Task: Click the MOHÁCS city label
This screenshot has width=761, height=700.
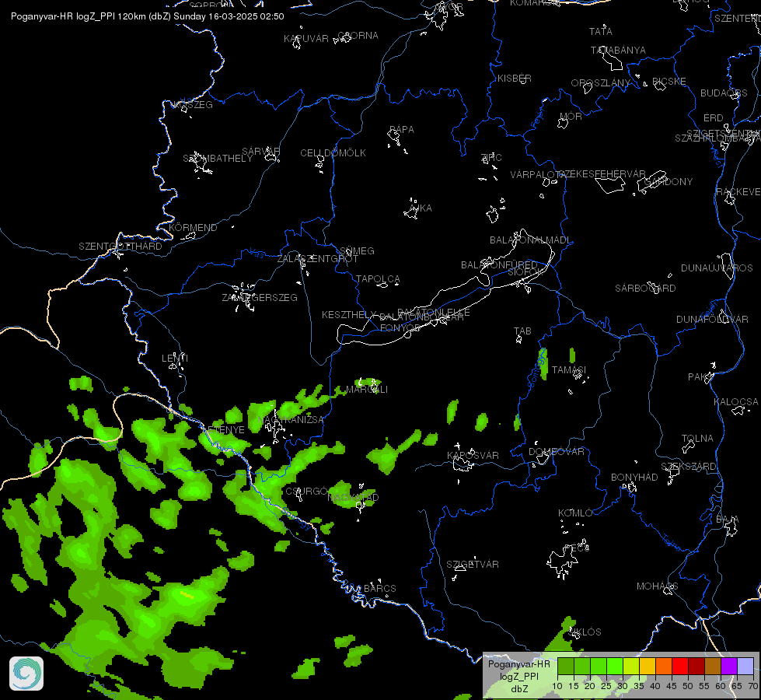Action: click(657, 586)
